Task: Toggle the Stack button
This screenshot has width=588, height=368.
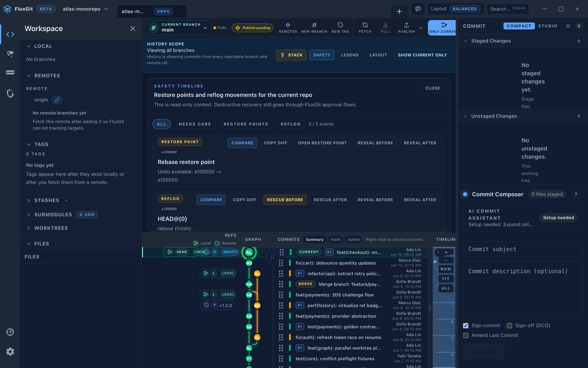Action: [x=291, y=55]
